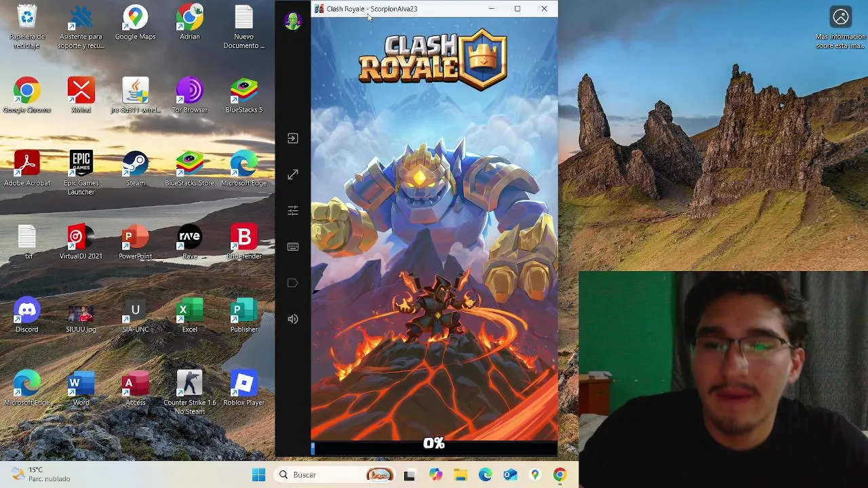Open Chrome from the taskbar

coord(560,475)
